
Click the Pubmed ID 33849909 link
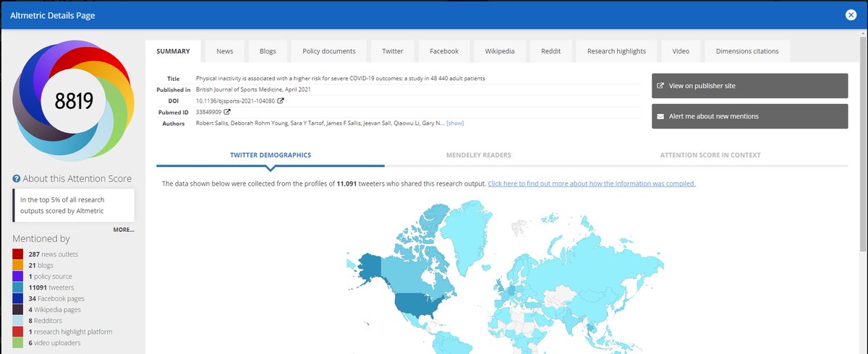click(208, 112)
